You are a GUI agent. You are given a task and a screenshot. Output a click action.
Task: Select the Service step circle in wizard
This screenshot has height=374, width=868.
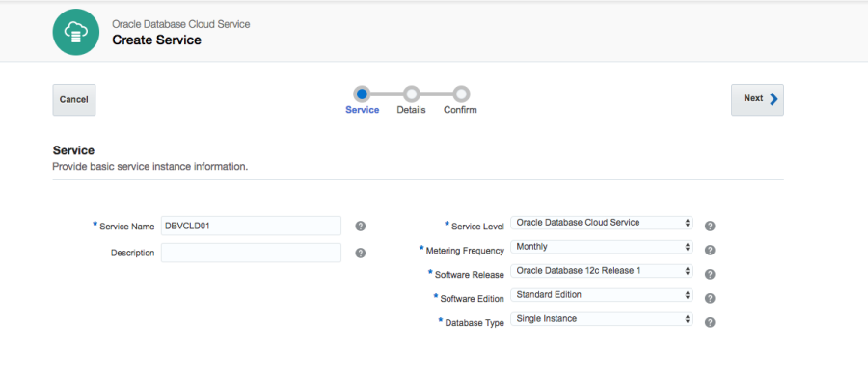click(362, 94)
